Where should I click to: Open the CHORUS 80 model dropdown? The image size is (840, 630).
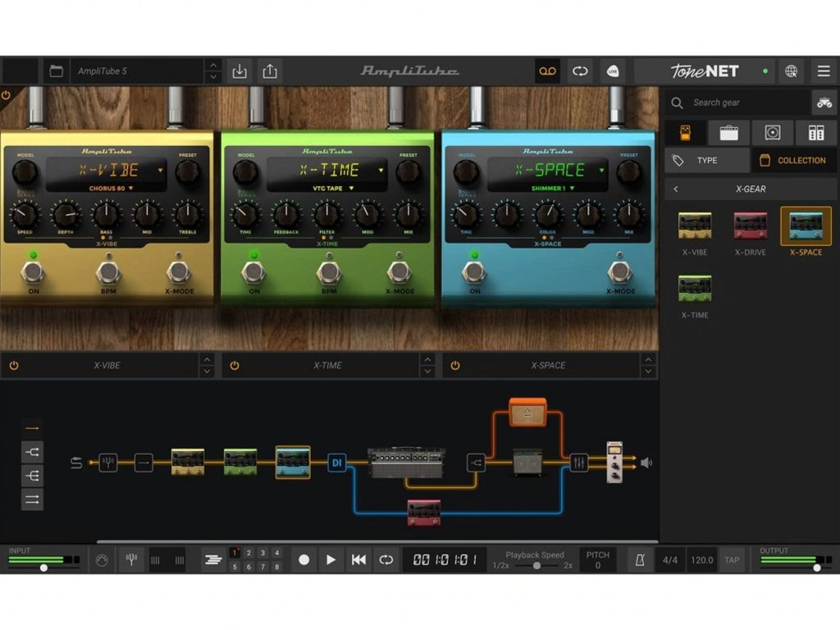[x=111, y=188]
